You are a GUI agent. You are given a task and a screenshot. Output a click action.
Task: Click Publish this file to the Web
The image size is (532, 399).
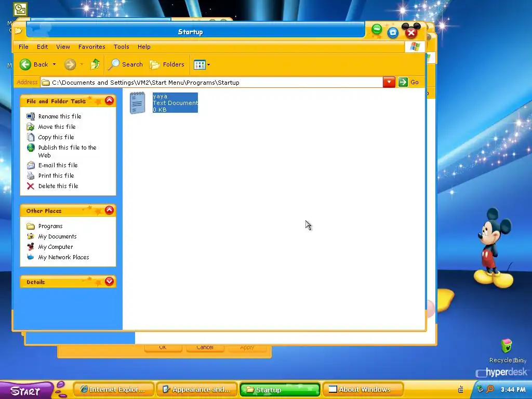tap(67, 151)
